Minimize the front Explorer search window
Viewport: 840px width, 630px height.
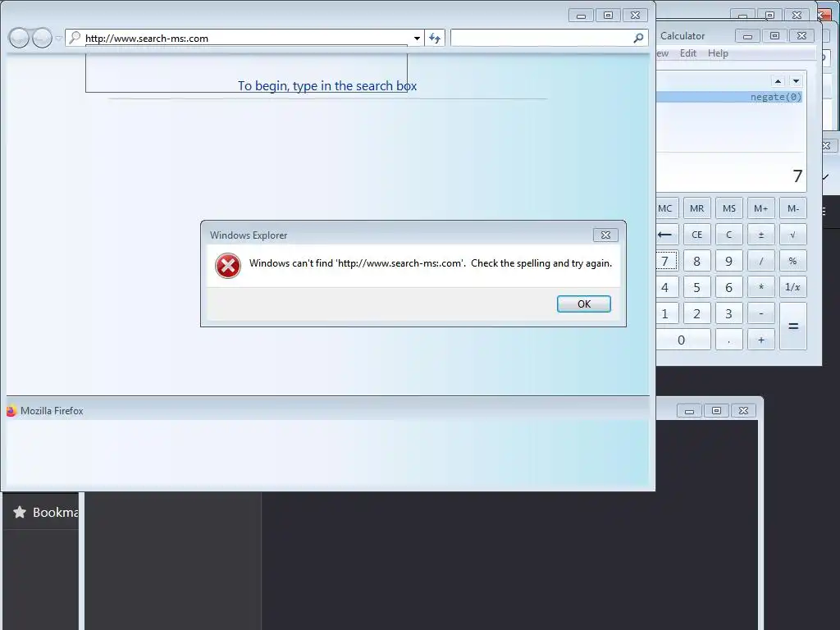click(582, 16)
